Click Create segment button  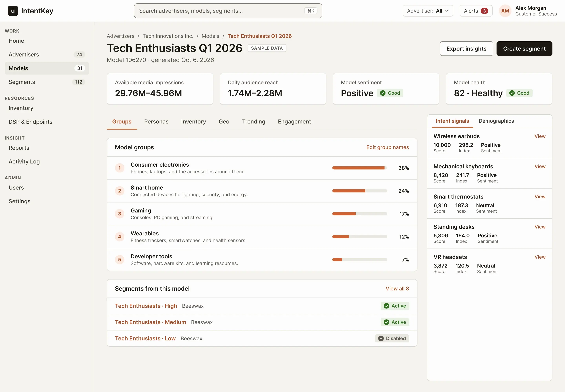click(524, 49)
